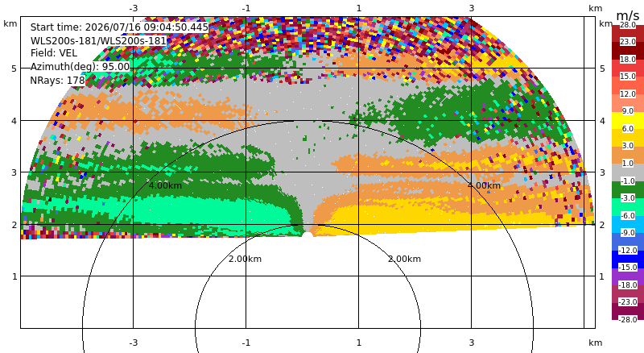Screen dimensions: 644x353
Task: Click the Azimuth(deg): 95.00 label
Action: (80, 67)
